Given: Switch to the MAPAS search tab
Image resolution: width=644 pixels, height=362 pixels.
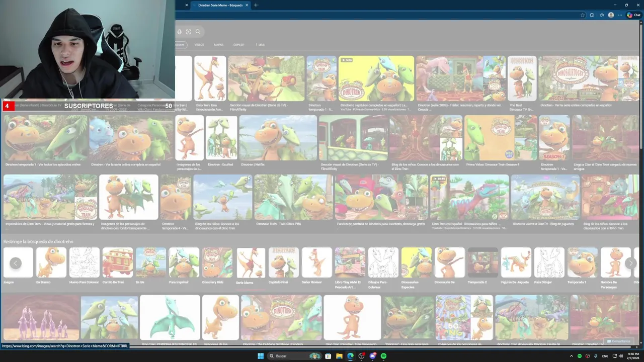Looking at the screenshot, I should tap(218, 45).
